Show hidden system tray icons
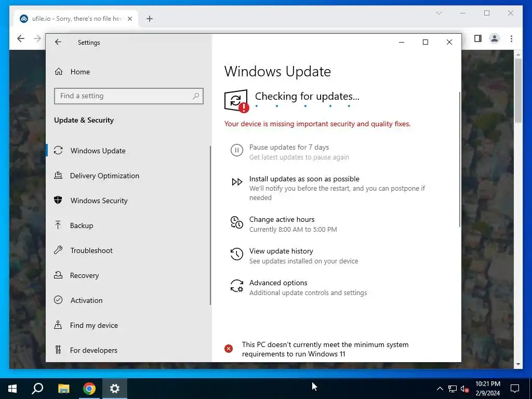This screenshot has width=532, height=399. click(440, 389)
